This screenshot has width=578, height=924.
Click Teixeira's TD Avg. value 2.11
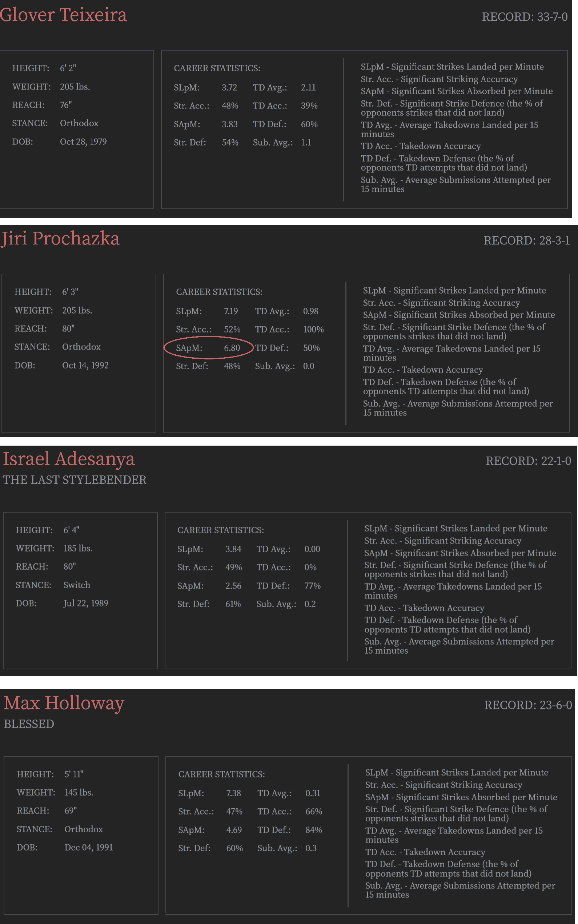tap(308, 87)
